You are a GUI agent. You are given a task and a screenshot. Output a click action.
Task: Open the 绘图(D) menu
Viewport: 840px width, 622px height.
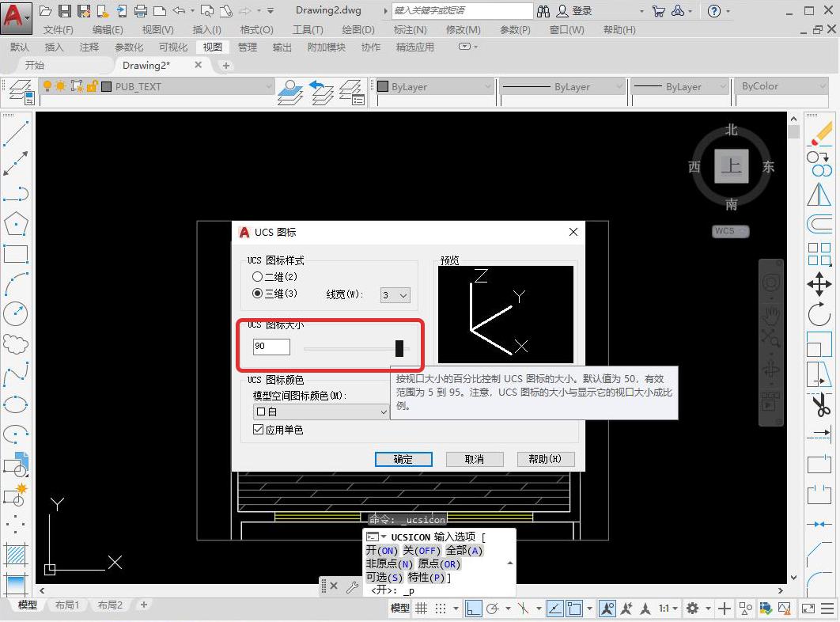358,29
